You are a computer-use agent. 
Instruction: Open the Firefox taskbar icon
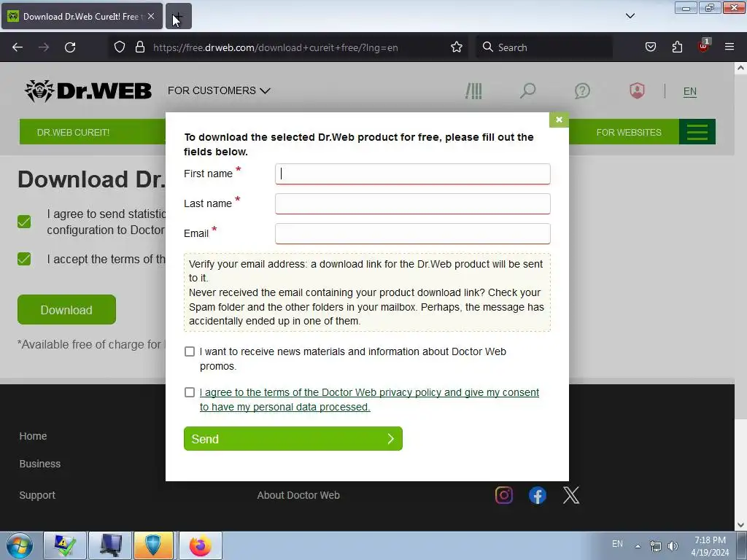(200, 545)
